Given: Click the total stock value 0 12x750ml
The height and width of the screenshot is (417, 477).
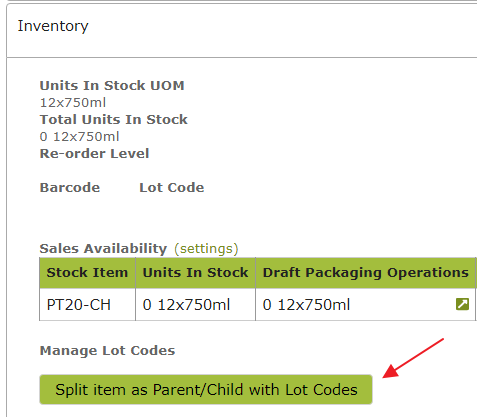Looking at the screenshot, I should coord(79,137).
